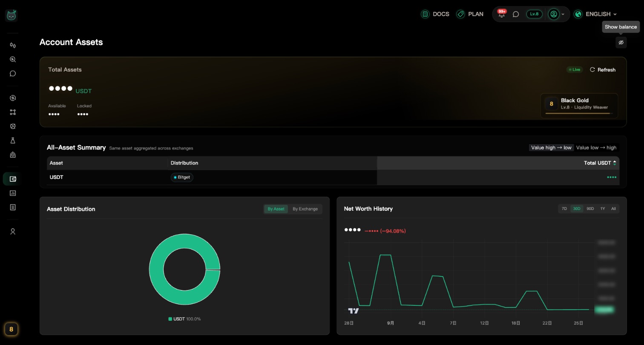Click the USDT 100.0% legend entry
The height and width of the screenshot is (345, 644).
[184, 319]
